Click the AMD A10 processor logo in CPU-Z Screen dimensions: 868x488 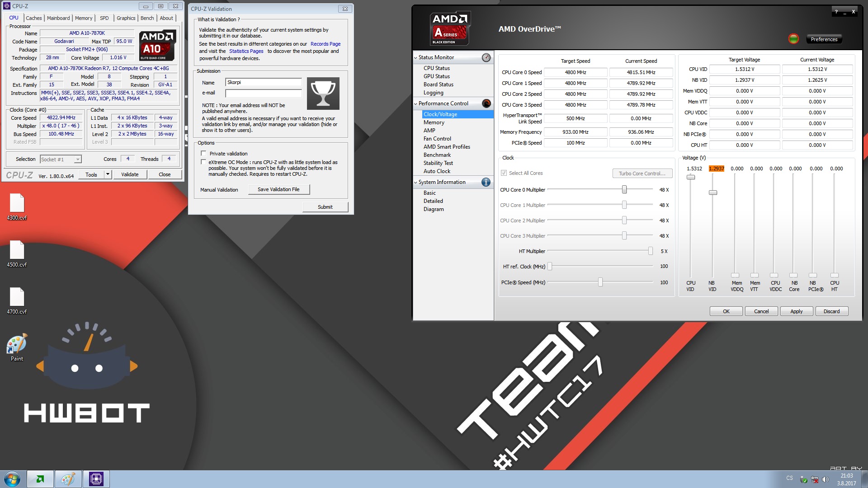(x=156, y=46)
